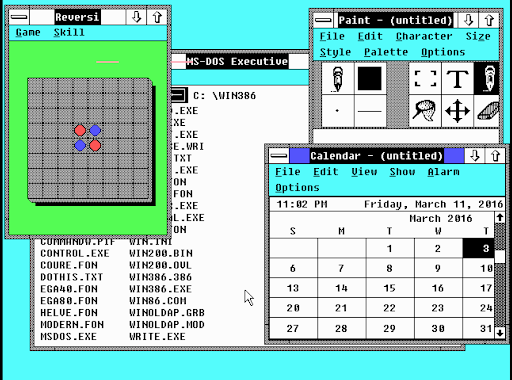Open the Options menu in Paint
Screen dimensions: 512x380
(443, 52)
